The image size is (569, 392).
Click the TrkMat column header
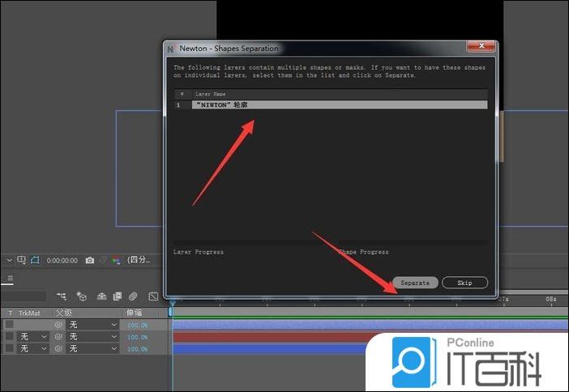pos(29,313)
